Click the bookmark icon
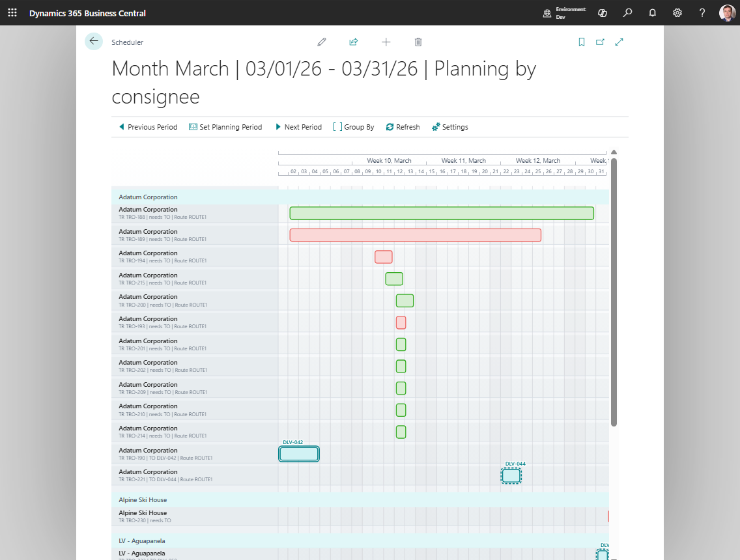Viewport: 740px width, 560px height. [582, 42]
